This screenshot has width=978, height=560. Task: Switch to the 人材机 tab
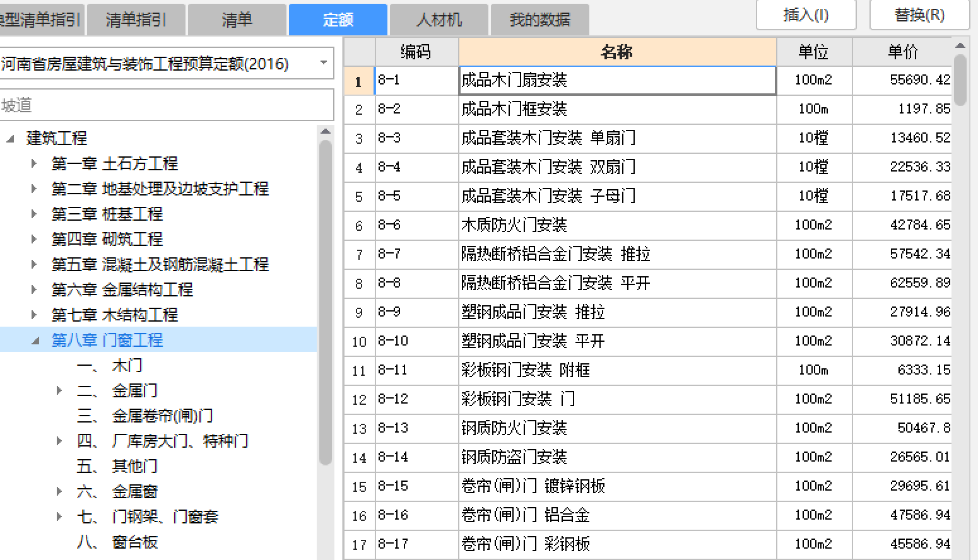click(x=439, y=19)
